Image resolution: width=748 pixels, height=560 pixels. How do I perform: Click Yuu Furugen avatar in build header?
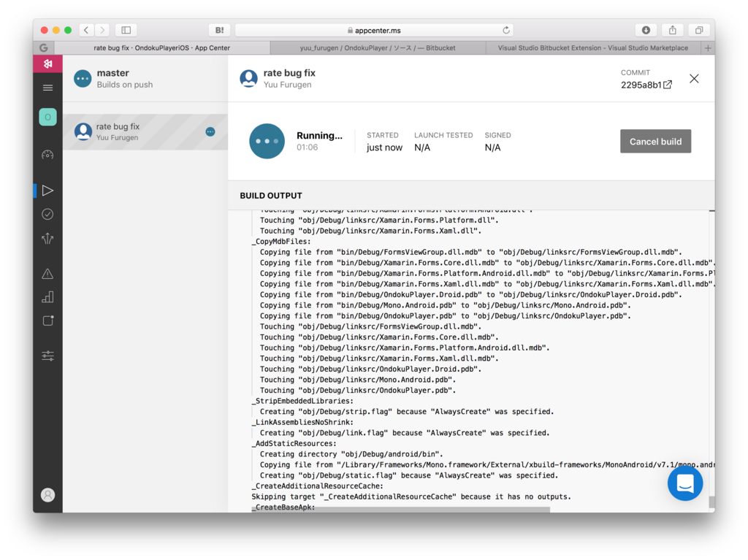point(248,78)
